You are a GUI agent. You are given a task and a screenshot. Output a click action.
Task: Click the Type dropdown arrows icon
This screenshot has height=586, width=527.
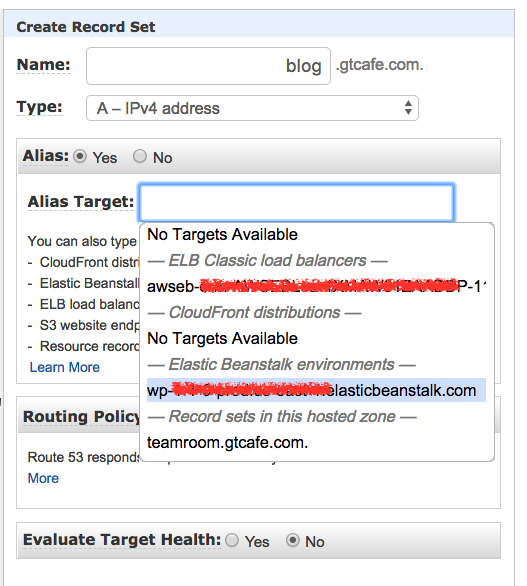(x=408, y=108)
